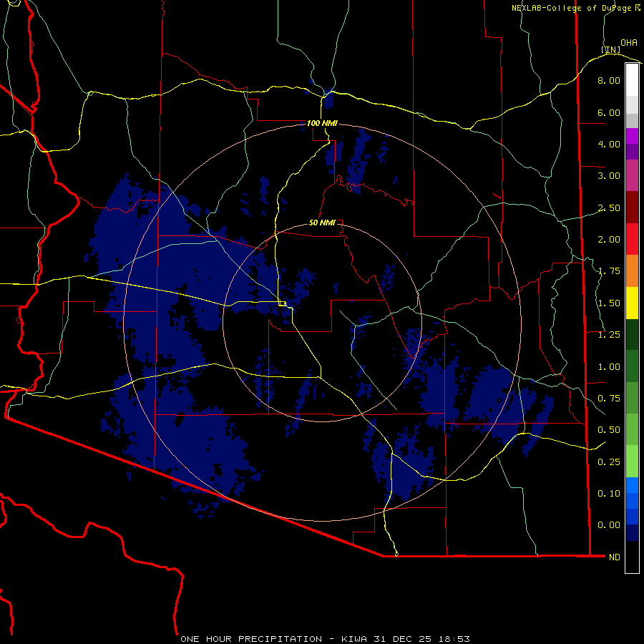Pick the black ND swatch at legend bottom
This screenshot has width=644, height=644.
pyautogui.click(x=632, y=557)
